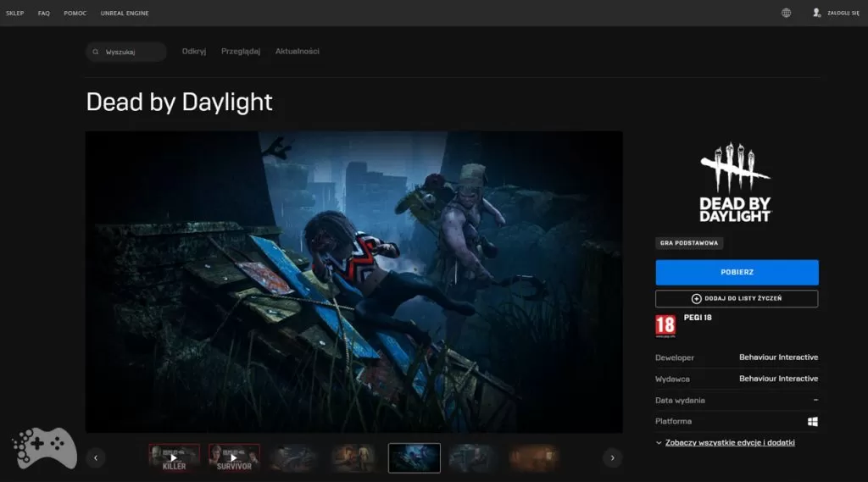Open the FAQ page link
868x482 pixels.
(44, 14)
